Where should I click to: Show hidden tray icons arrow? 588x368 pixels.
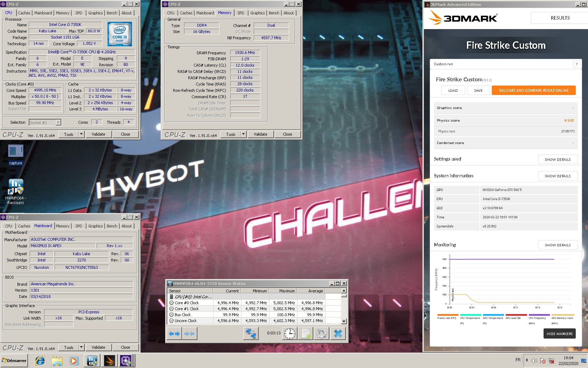[x=527, y=360]
